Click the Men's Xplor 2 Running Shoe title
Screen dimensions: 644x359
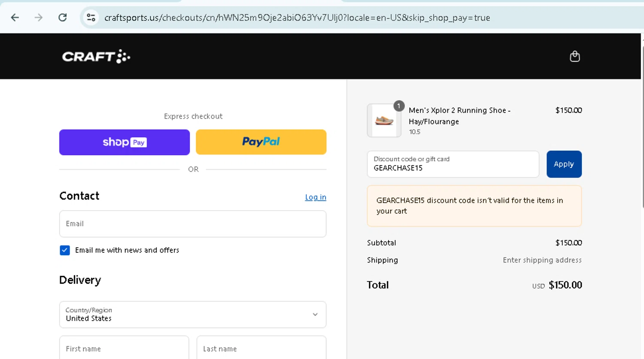tap(459, 116)
